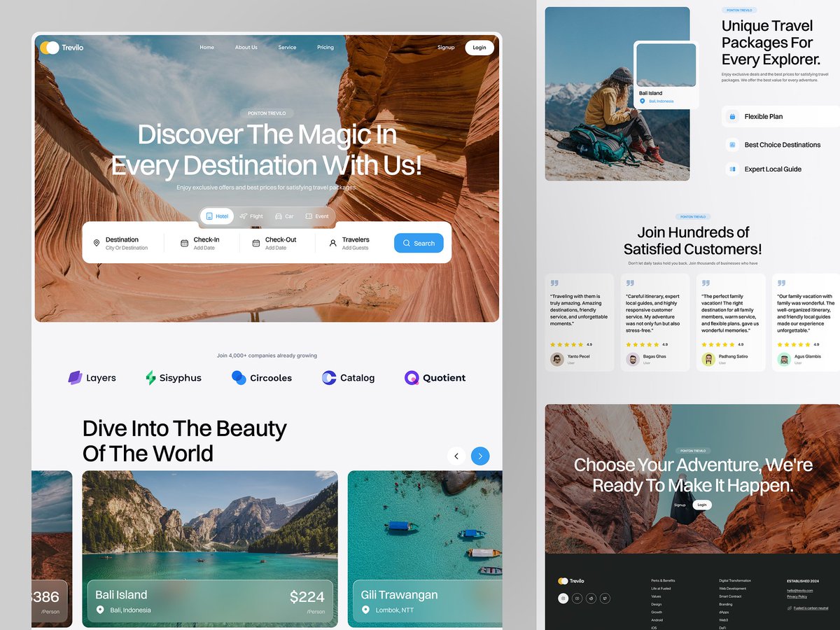Image resolution: width=840 pixels, height=630 pixels.
Task: Click the pin icon on the small Bali Island card
Action: [x=643, y=101]
